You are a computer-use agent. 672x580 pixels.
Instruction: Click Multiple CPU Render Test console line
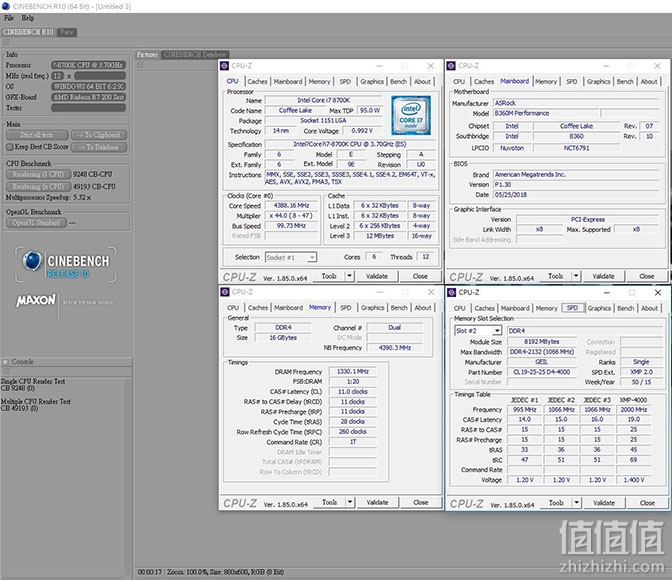click(x=36, y=402)
